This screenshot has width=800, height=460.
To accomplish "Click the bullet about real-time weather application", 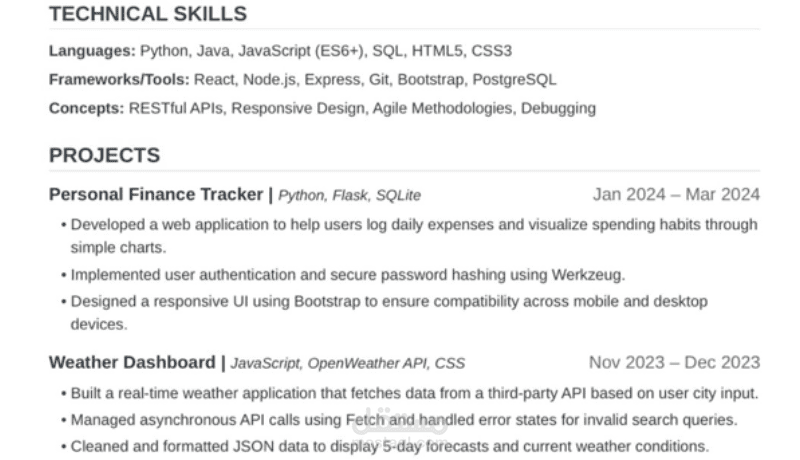I will tap(410, 393).
